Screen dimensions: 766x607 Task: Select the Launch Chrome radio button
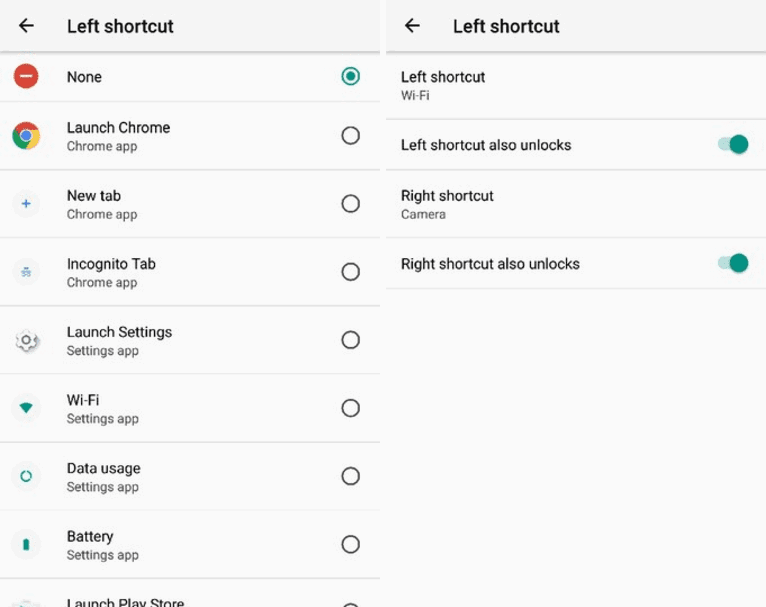click(350, 136)
